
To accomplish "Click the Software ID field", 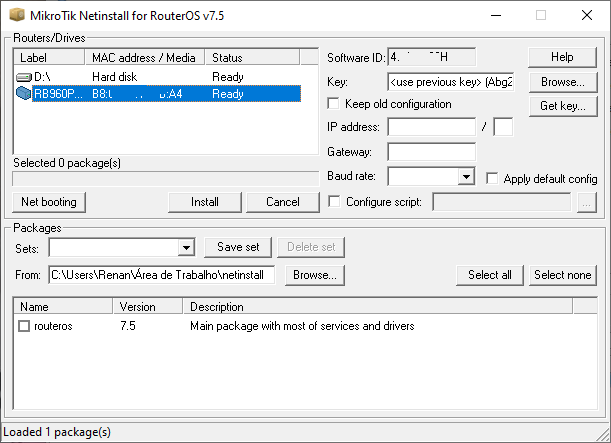I will 431,57.
